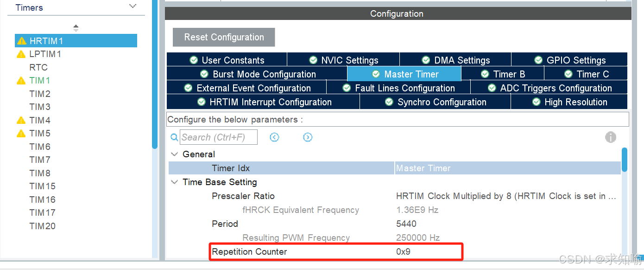Click the warning icon beside TIM4
This screenshot has width=644, height=270.
[21, 120]
